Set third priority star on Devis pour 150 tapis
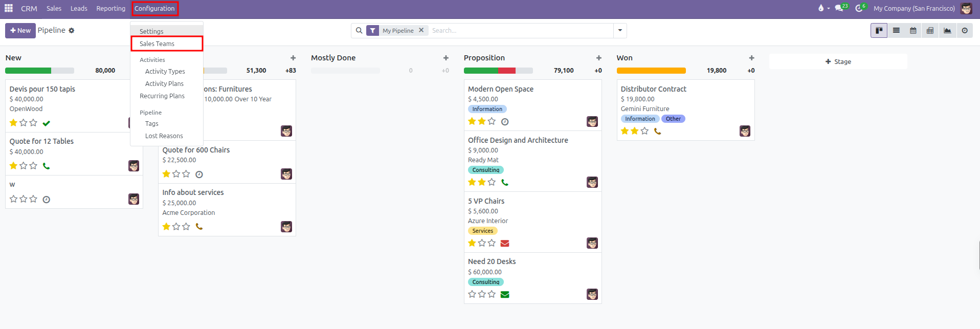 click(x=33, y=122)
